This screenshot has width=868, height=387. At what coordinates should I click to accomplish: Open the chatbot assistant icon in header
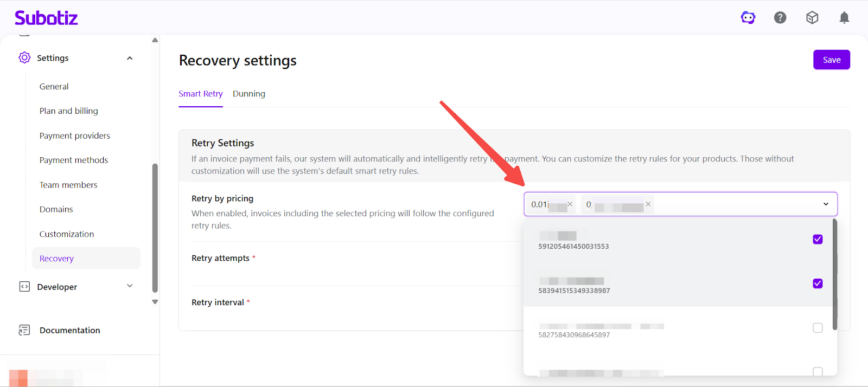748,18
